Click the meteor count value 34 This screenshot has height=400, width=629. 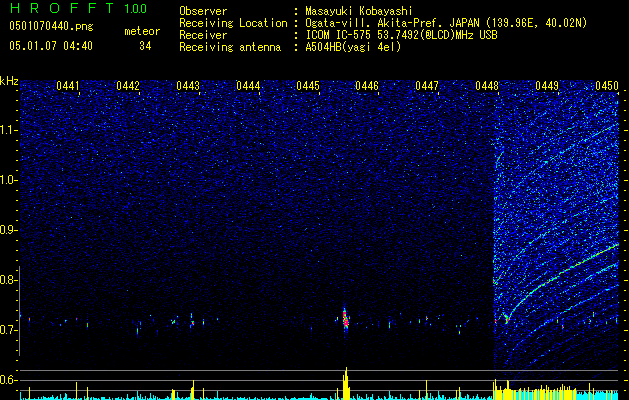pyautogui.click(x=145, y=46)
